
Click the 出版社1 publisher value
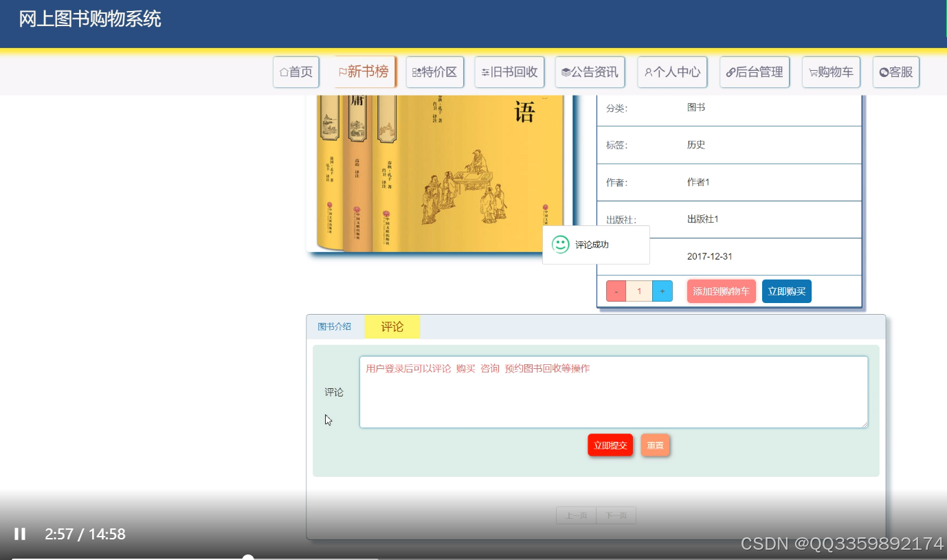[703, 219]
